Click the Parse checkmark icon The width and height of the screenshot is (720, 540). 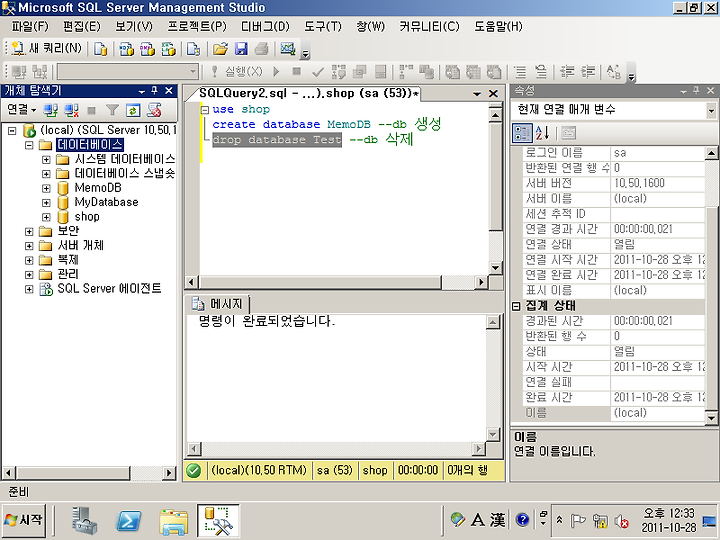317,72
